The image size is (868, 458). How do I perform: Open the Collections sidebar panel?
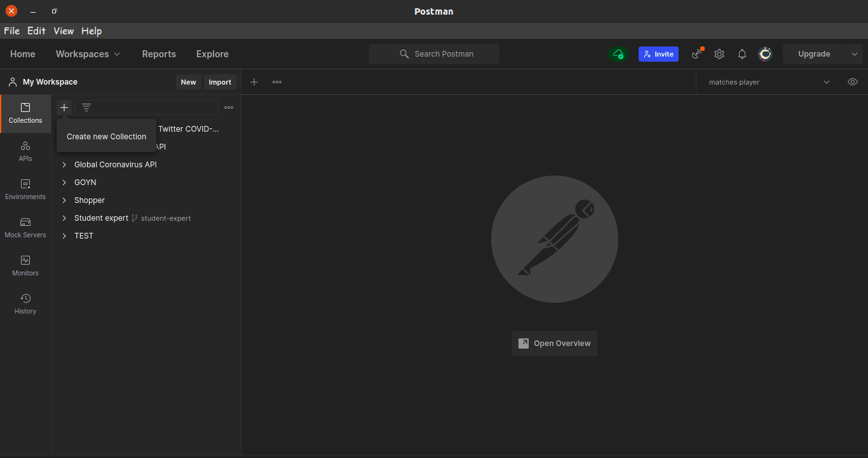pos(25,113)
